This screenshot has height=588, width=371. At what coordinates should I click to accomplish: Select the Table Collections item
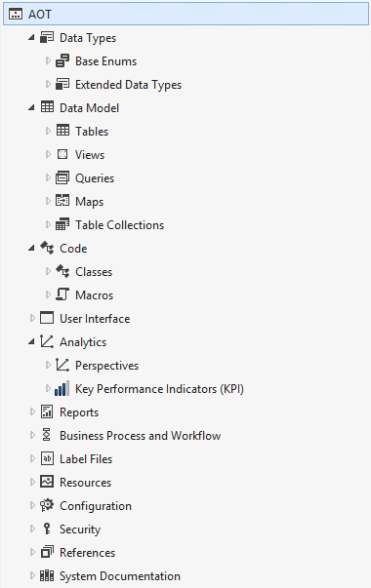coord(119,224)
